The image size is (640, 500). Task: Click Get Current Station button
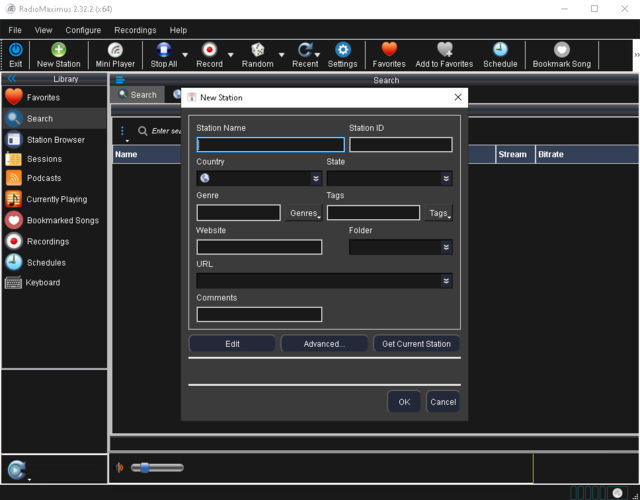[x=416, y=344]
